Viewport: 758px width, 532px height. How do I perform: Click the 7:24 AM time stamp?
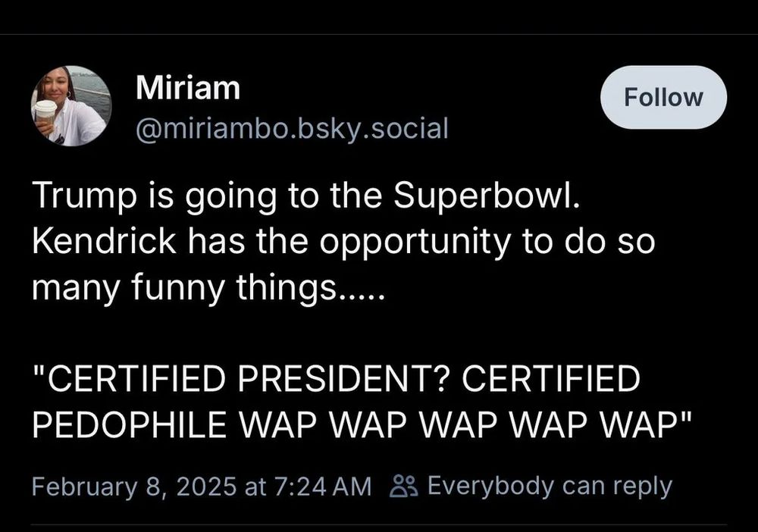point(323,486)
